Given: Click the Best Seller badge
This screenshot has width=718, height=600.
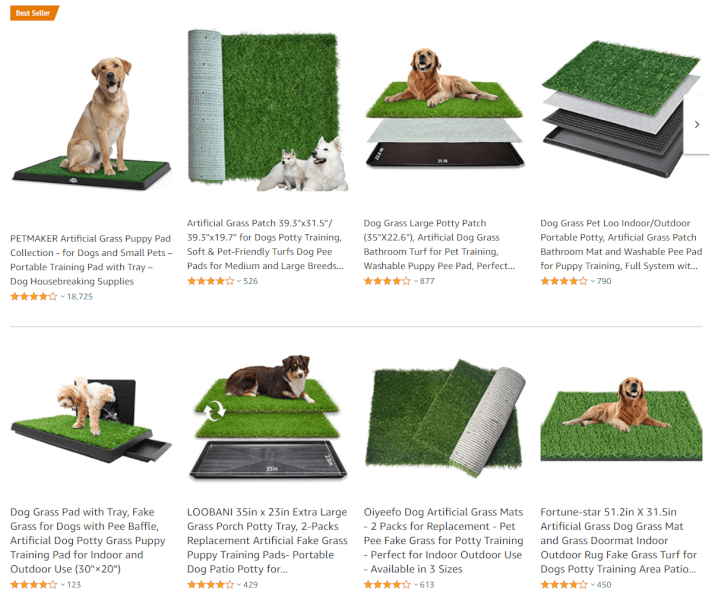Looking at the screenshot, I should pos(34,13).
